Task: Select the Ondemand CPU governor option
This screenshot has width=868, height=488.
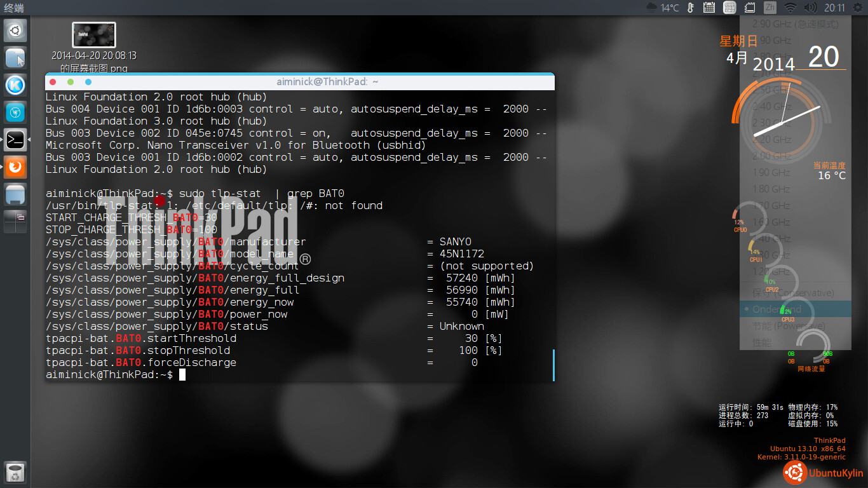Action: click(x=777, y=309)
